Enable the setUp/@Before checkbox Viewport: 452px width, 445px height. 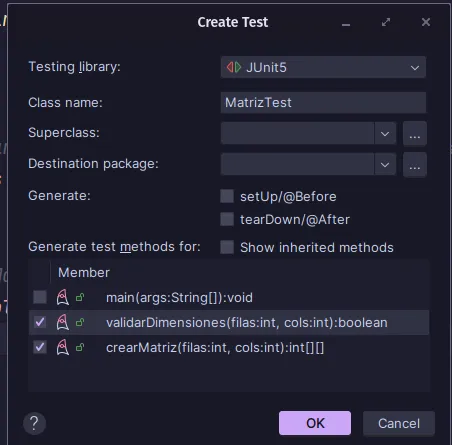tap(227, 196)
